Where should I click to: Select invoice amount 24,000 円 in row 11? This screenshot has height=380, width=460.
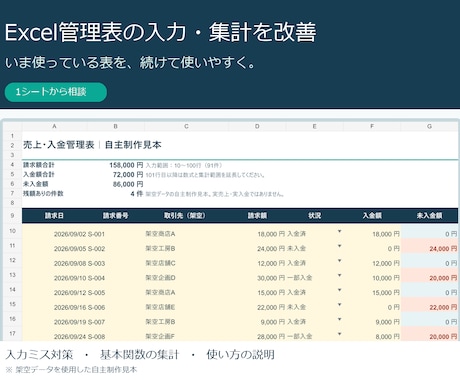pos(271,249)
